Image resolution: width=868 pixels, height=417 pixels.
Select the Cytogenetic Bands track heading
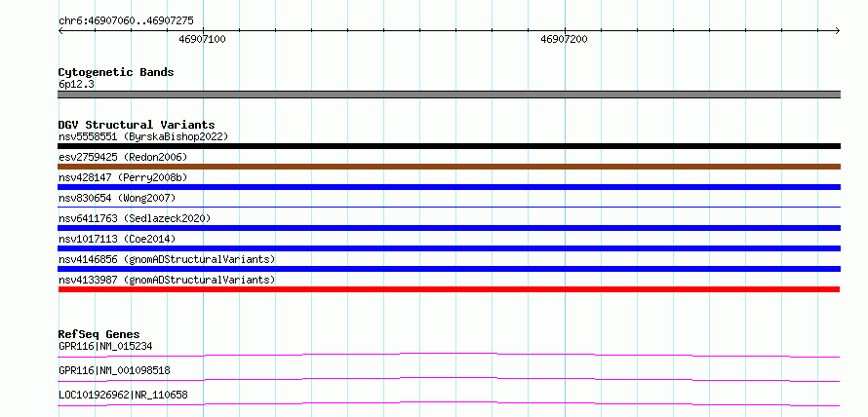pyautogui.click(x=116, y=72)
